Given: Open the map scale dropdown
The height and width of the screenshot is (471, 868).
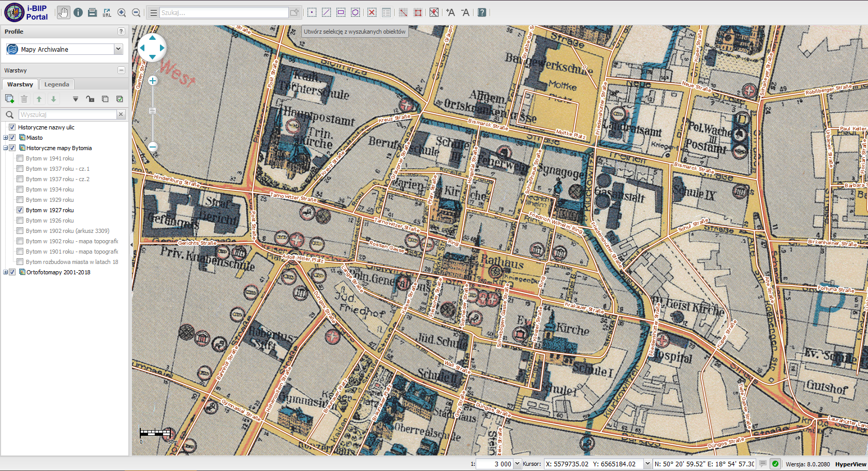Looking at the screenshot, I should click(517, 464).
